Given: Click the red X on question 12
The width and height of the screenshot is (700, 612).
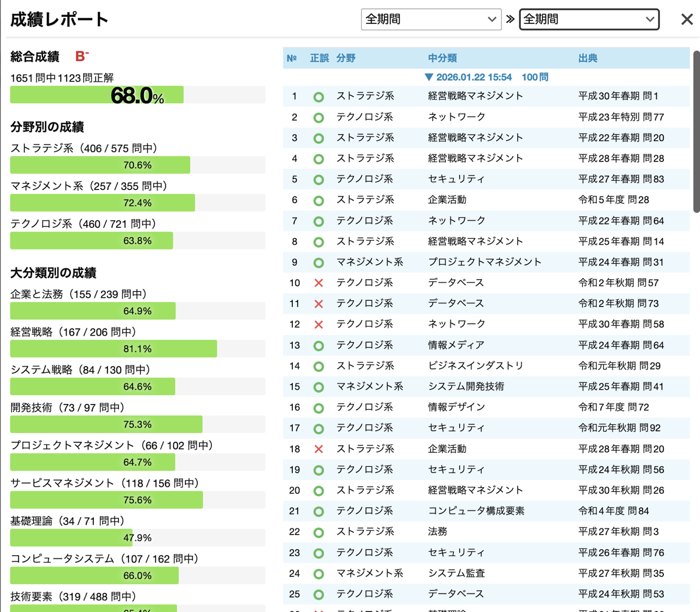Looking at the screenshot, I should click(318, 325).
